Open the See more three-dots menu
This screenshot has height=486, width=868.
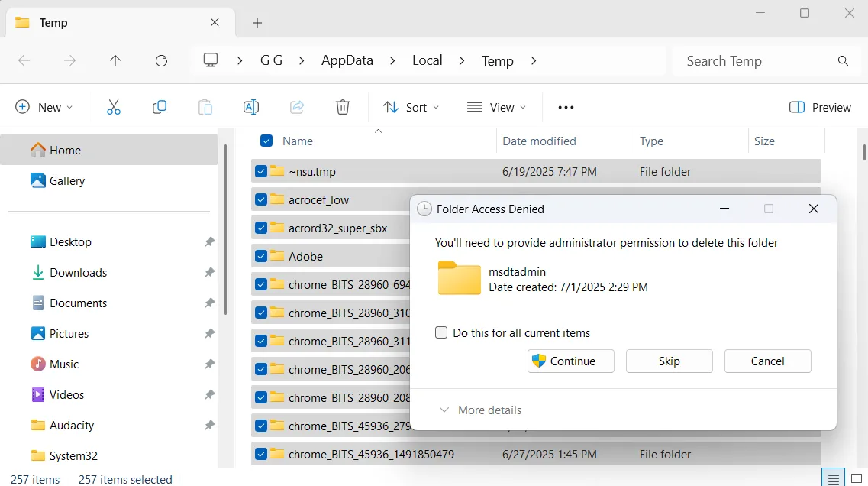pos(566,108)
